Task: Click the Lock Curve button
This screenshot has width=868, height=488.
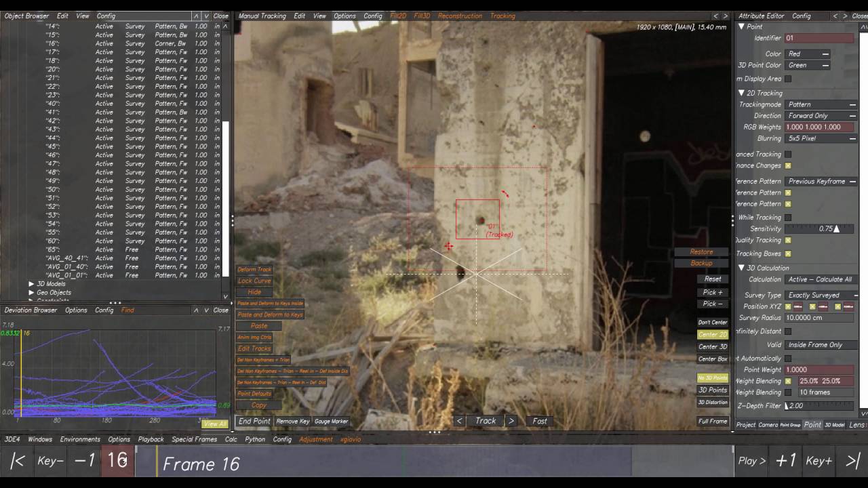Action: click(x=254, y=281)
